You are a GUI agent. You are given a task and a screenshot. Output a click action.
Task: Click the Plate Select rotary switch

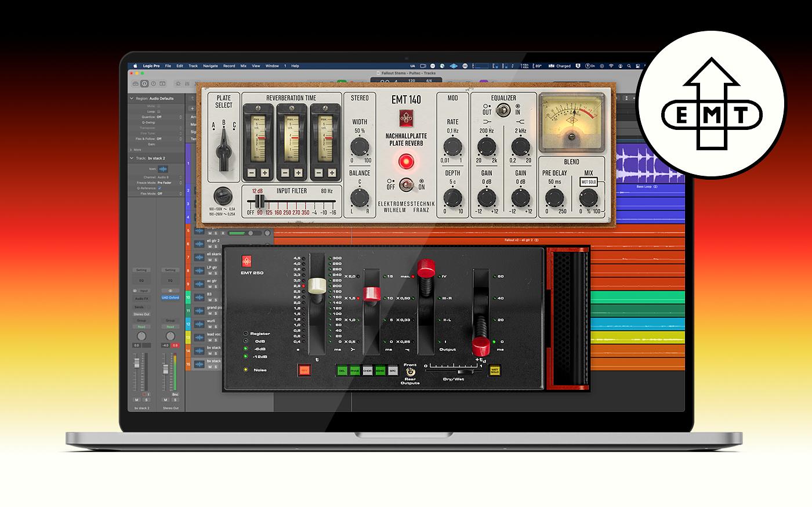pyautogui.click(x=223, y=151)
